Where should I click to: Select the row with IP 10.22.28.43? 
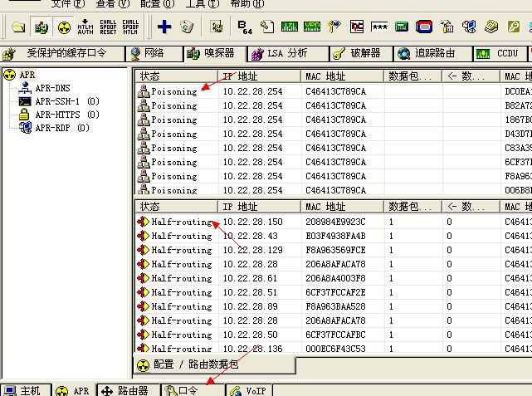tap(334, 236)
